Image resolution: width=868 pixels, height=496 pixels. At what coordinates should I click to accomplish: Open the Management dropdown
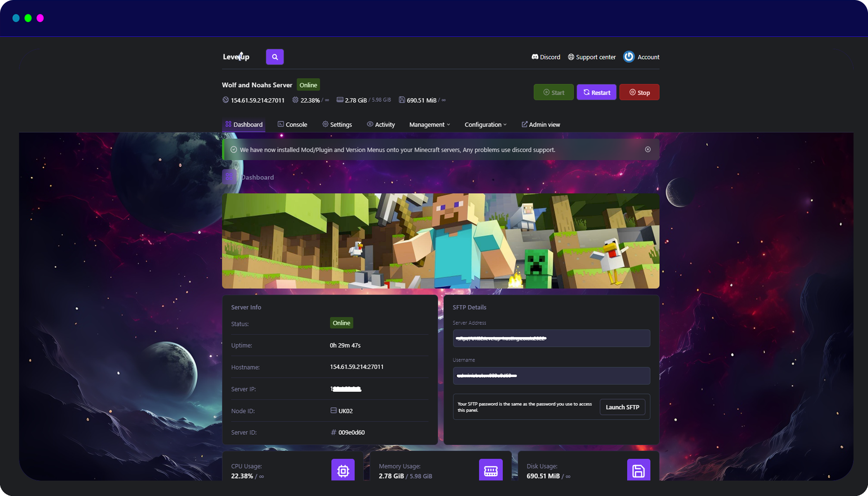pos(429,124)
